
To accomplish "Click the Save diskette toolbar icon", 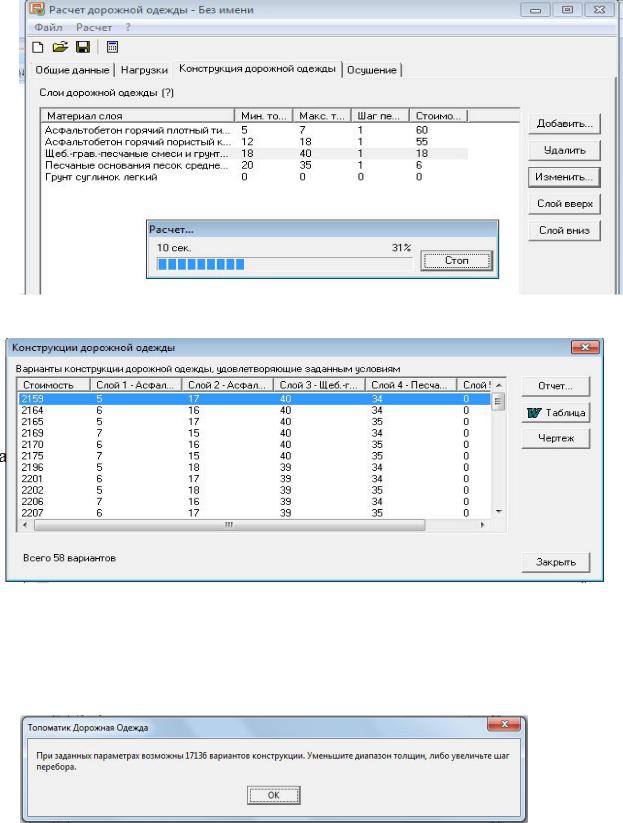I will pos(83,47).
